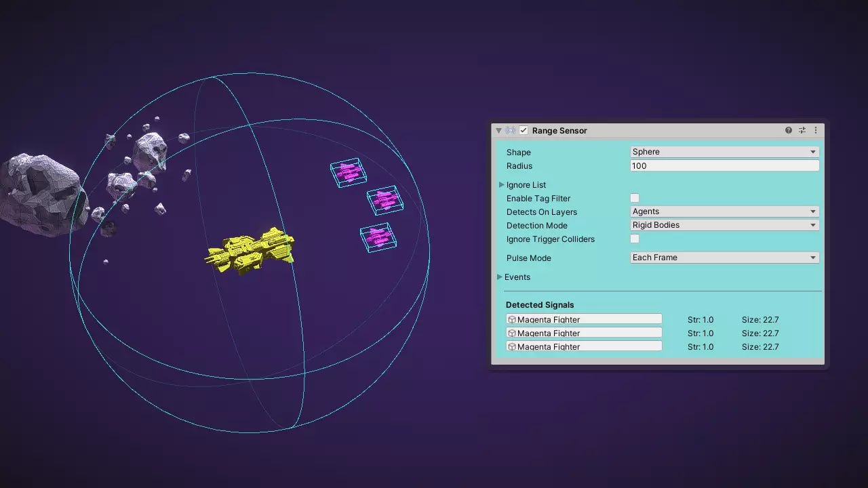Open the component presets icon
This screenshot has height=488, width=868.
802,130
